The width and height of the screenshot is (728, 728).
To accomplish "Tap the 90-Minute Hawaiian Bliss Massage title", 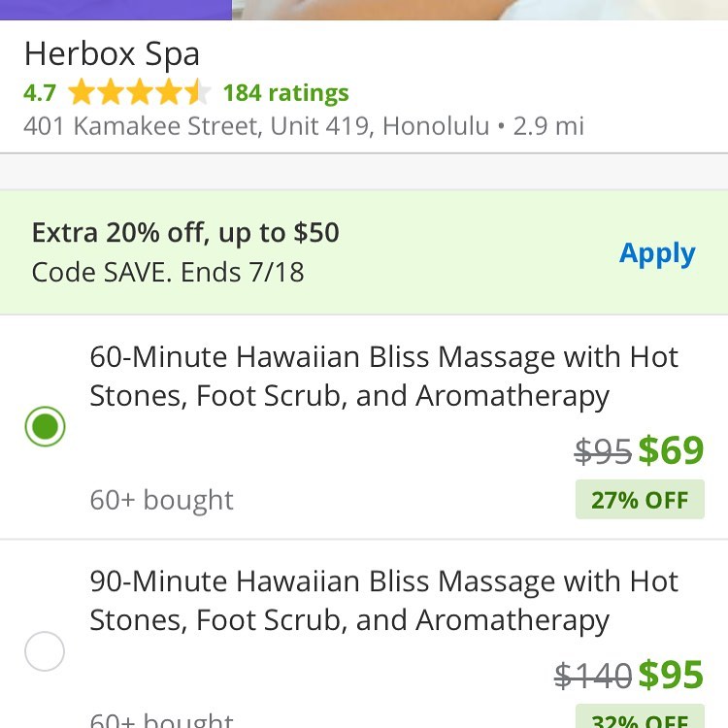I will [x=383, y=601].
